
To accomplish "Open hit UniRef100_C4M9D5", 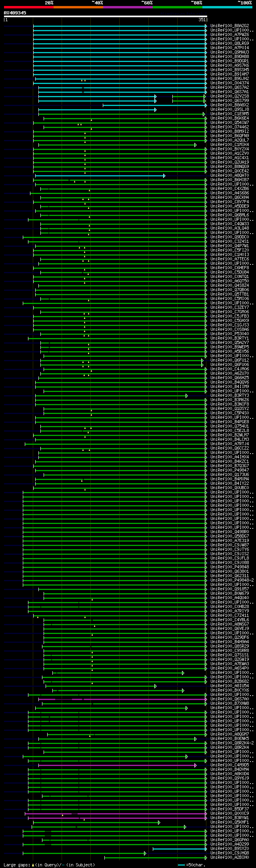I will point(230,765).
